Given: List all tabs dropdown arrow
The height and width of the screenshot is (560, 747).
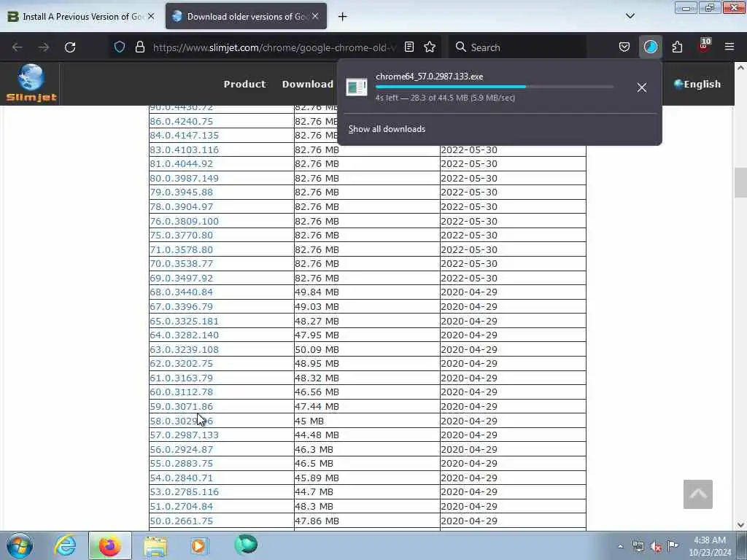Looking at the screenshot, I should [630, 16].
